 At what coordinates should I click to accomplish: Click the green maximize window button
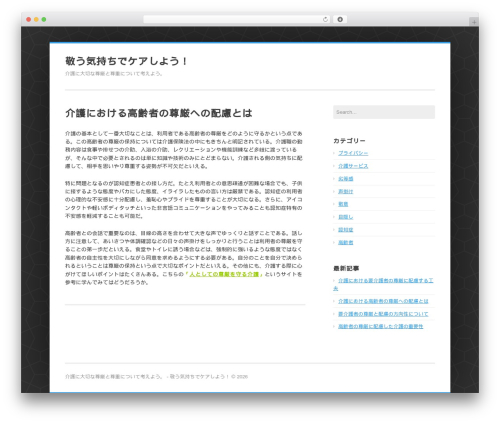click(x=44, y=19)
